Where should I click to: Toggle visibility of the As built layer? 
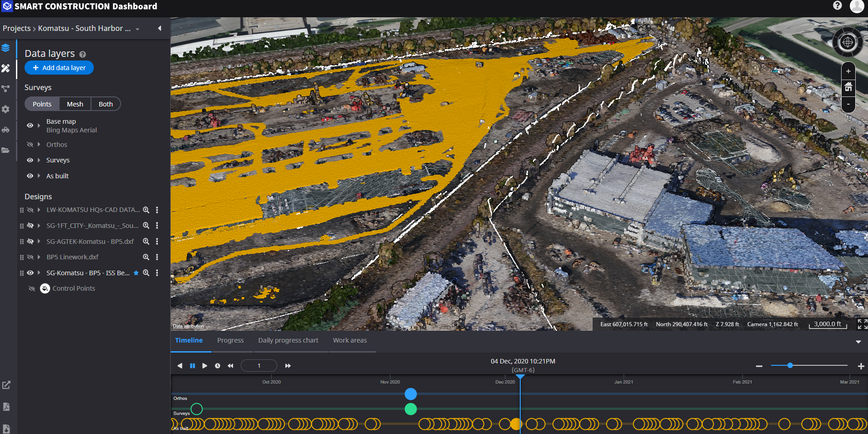point(30,176)
